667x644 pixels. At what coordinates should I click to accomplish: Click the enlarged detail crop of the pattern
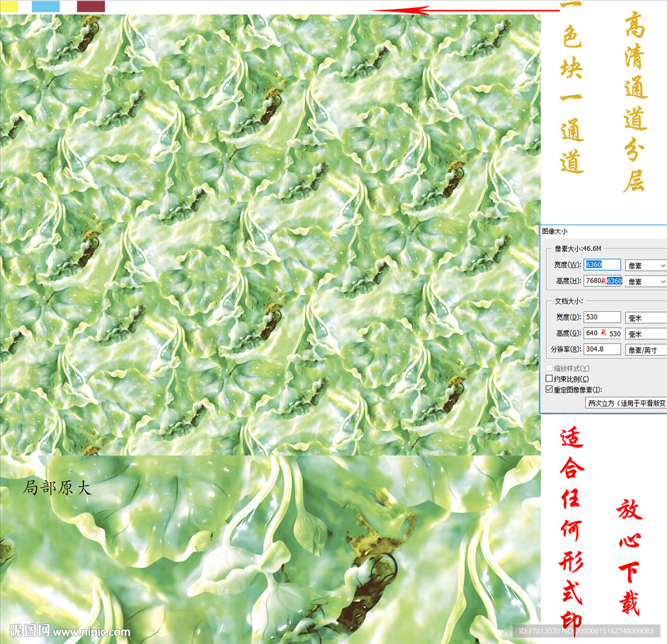point(270,549)
